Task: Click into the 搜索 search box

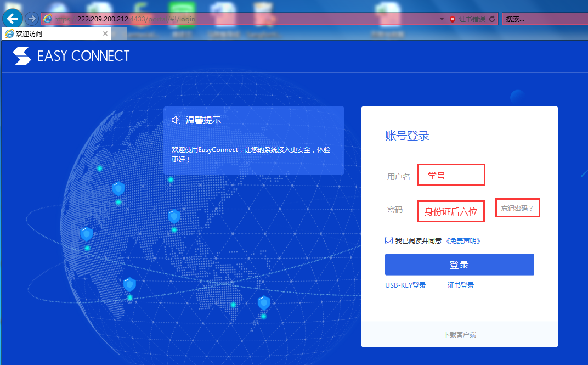Action: [545, 19]
